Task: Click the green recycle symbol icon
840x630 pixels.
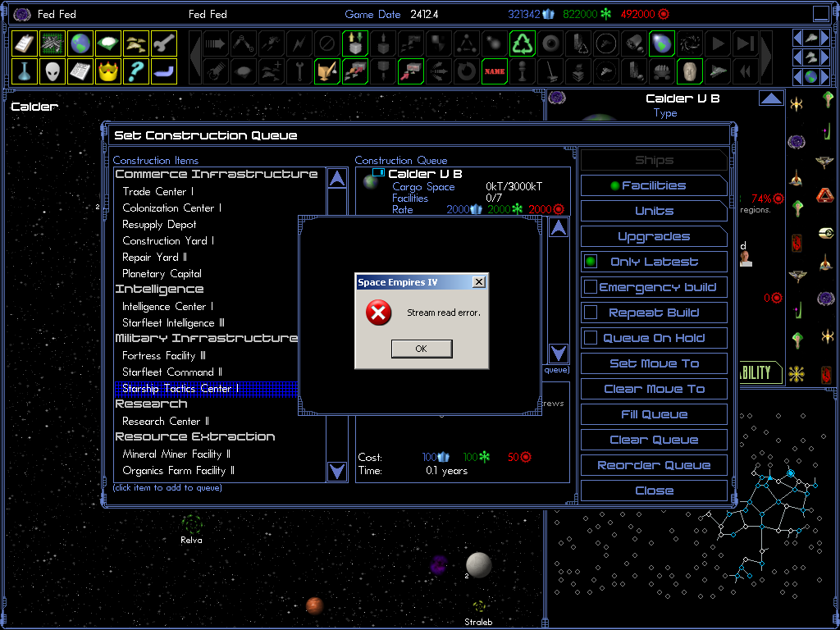Action: [x=522, y=43]
